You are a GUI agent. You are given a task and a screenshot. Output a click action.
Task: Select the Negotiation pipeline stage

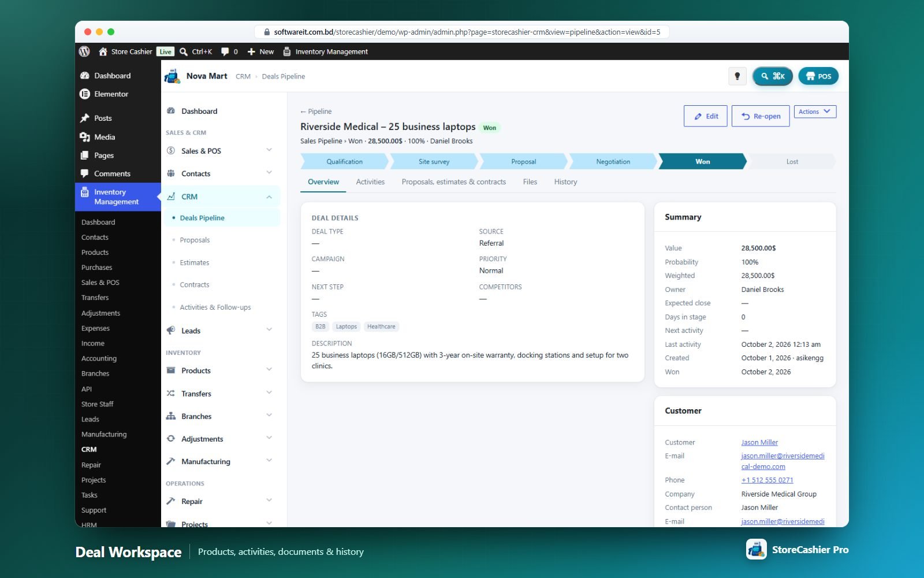[613, 161]
